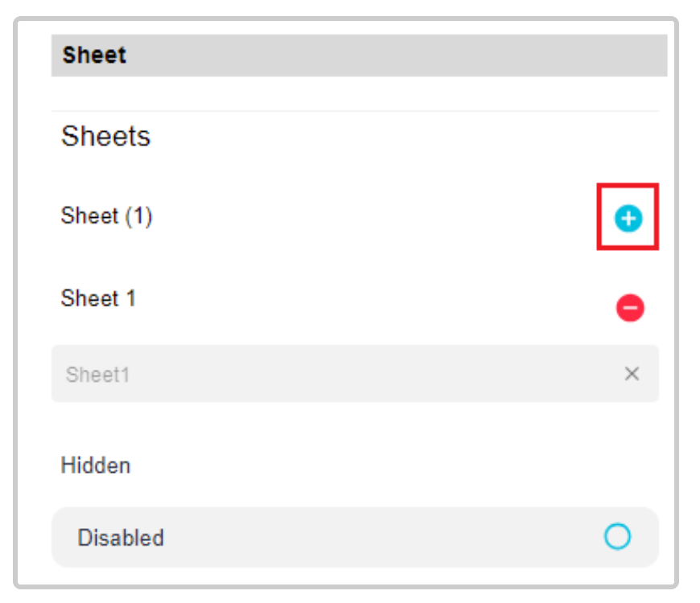
Task: Focus the gray Sheet1 text box
Action: pyautogui.click(x=355, y=374)
